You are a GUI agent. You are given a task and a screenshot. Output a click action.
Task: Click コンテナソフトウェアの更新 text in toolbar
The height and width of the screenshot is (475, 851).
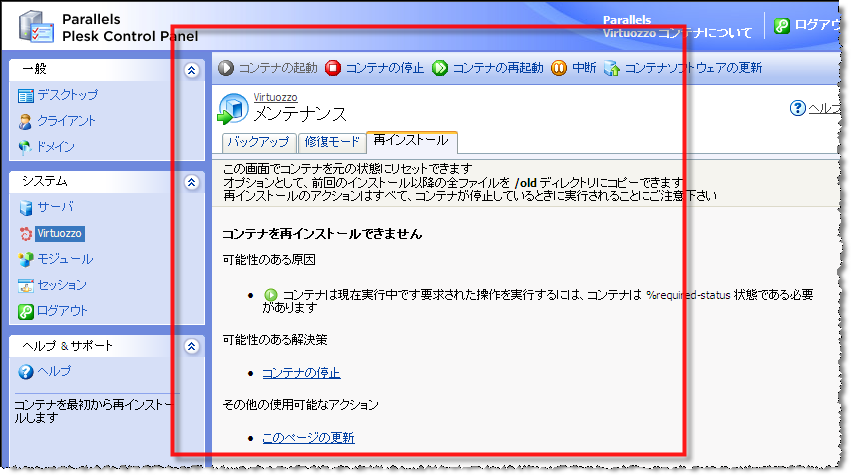click(x=693, y=68)
